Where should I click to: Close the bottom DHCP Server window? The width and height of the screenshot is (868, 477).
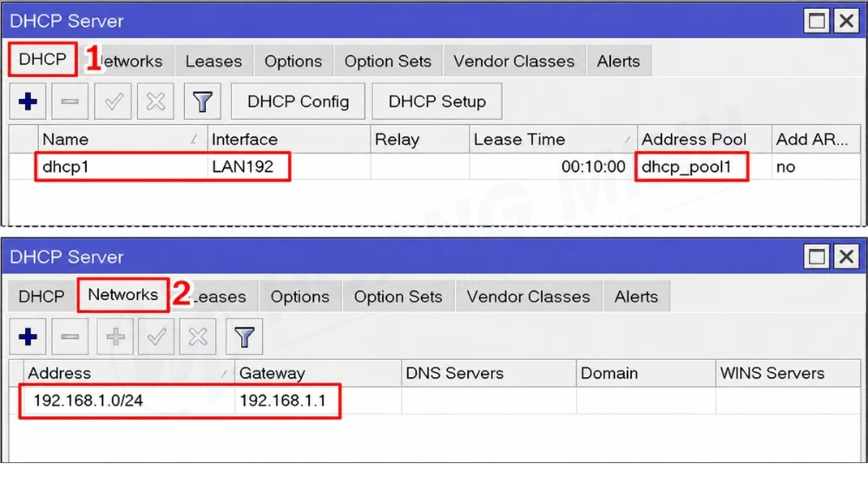pyautogui.click(x=846, y=257)
